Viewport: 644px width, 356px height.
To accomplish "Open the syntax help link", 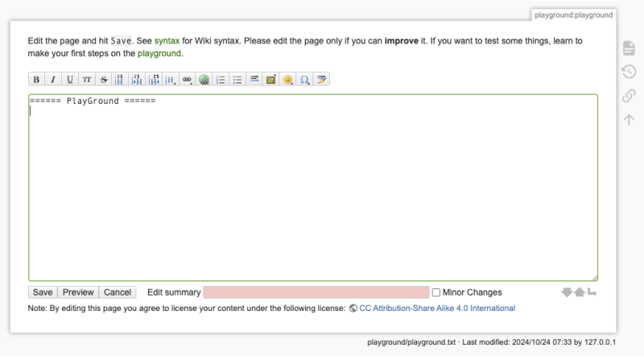I will (167, 40).
